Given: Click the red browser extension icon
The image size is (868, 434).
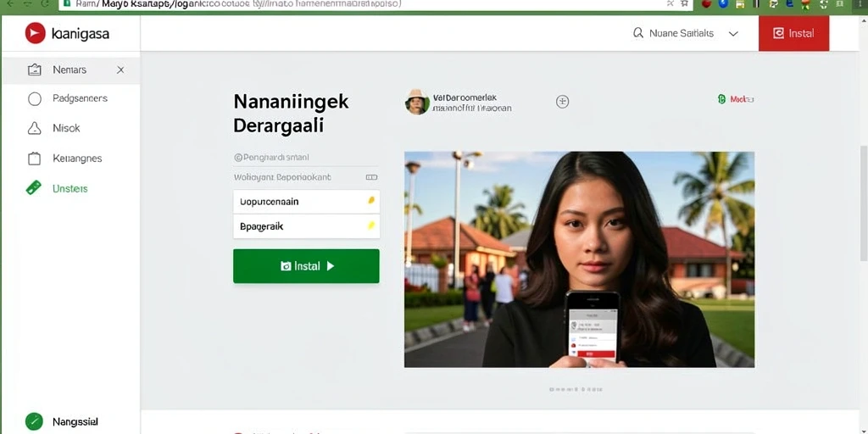Looking at the screenshot, I should pos(706,3).
